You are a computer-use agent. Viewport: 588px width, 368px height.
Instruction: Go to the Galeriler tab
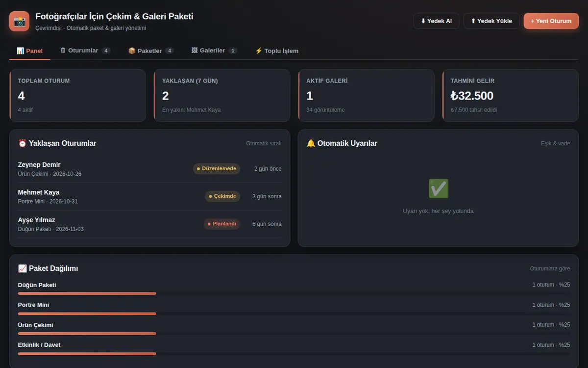coord(214,51)
